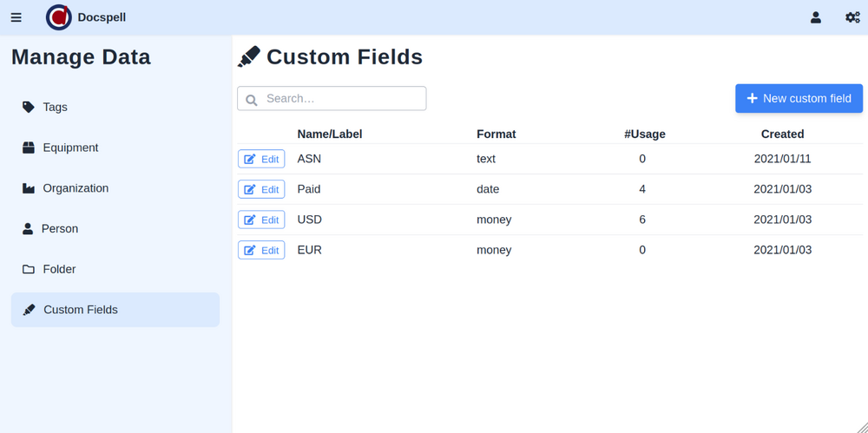The image size is (868, 433).
Task: Select Custom Fields in the sidebar
Action: pyautogui.click(x=115, y=310)
